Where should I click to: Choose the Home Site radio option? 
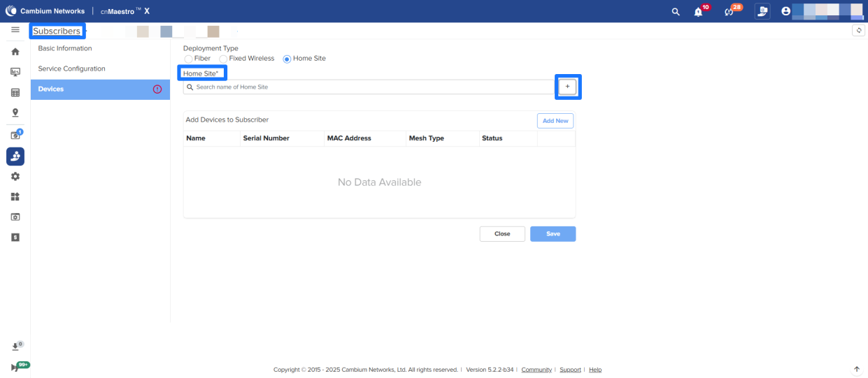[287, 59]
